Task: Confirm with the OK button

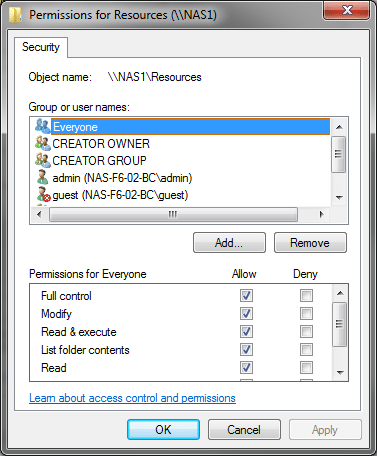Action: click(163, 430)
